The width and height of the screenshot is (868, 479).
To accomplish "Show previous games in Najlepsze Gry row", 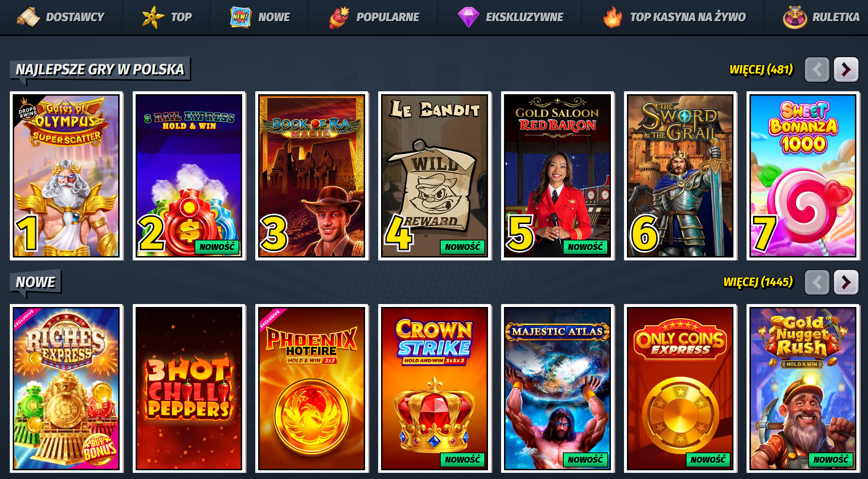I will 817,69.
